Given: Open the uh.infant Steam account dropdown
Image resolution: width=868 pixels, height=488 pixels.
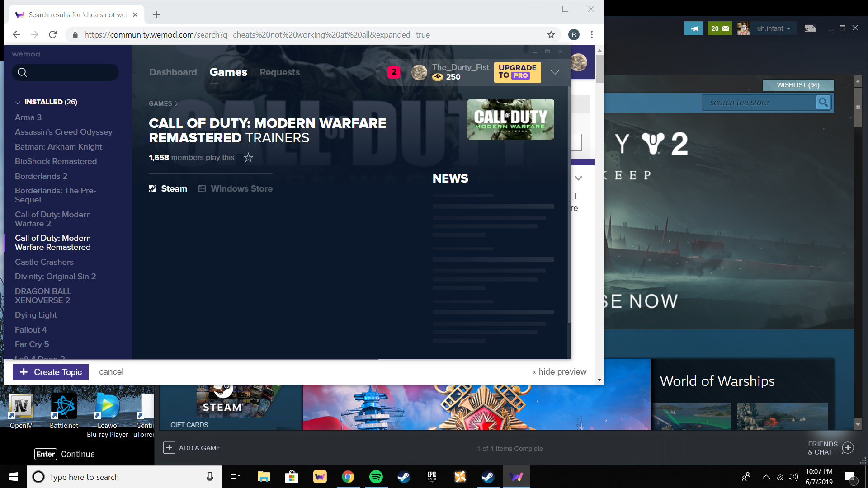Looking at the screenshot, I should coord(774,28).
